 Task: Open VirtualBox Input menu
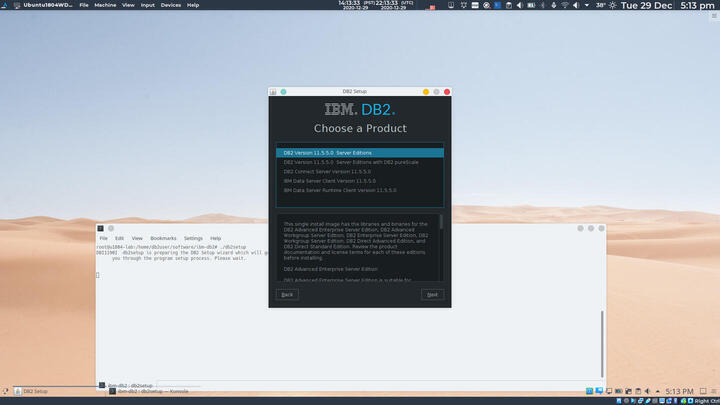(147, 5)
